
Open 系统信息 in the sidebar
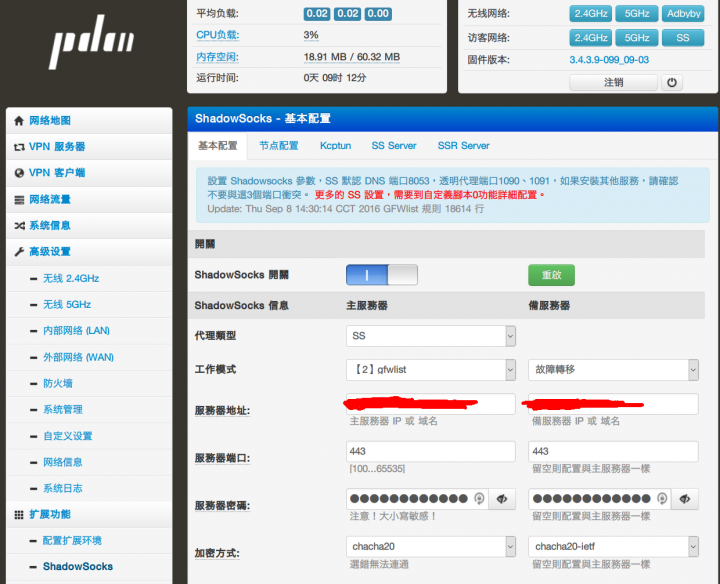[90, 226]
